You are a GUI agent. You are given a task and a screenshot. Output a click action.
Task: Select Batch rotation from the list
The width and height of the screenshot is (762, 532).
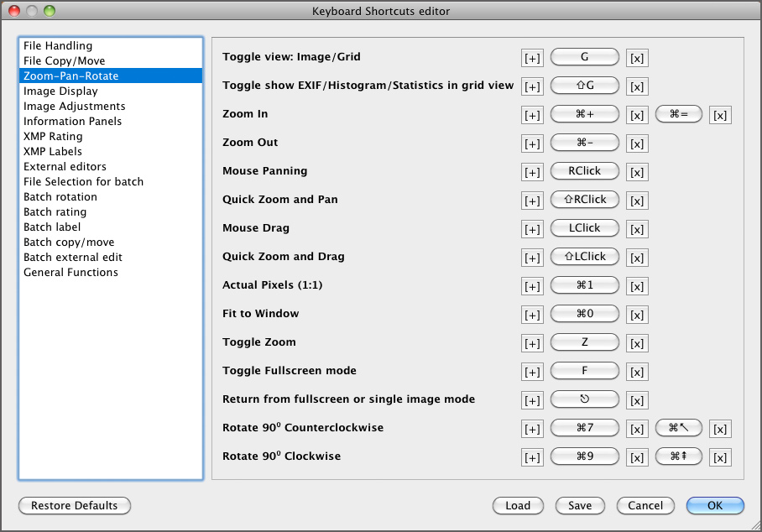point(60,196)
